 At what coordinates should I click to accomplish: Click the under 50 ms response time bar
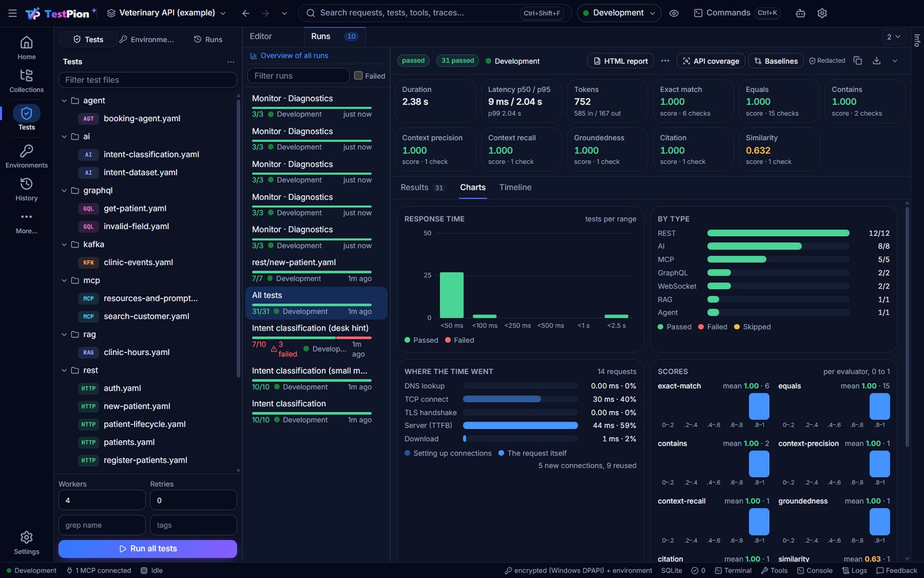pyautogui.click(x=452, y=295)
